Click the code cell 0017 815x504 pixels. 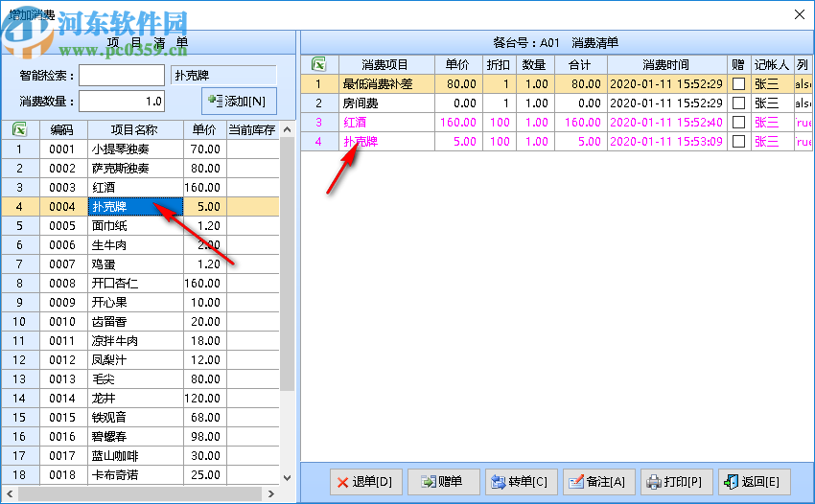pos(63,456)
